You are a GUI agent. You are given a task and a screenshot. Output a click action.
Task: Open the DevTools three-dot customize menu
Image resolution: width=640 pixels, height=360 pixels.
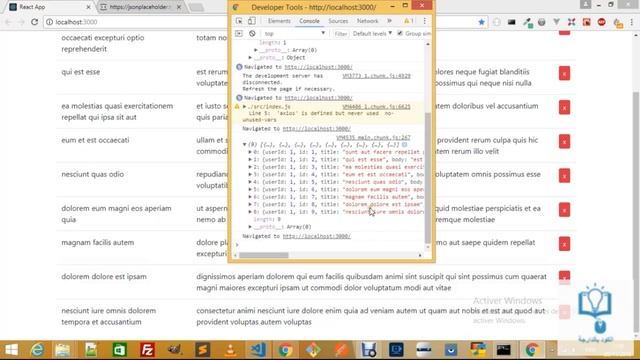pos(424,21)
